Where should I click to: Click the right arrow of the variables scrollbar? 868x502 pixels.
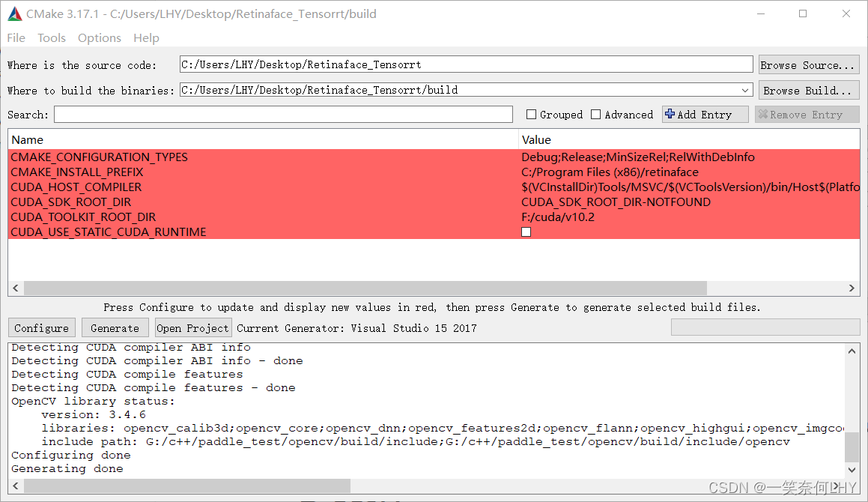pyautogui.click(x=852, y=288)
